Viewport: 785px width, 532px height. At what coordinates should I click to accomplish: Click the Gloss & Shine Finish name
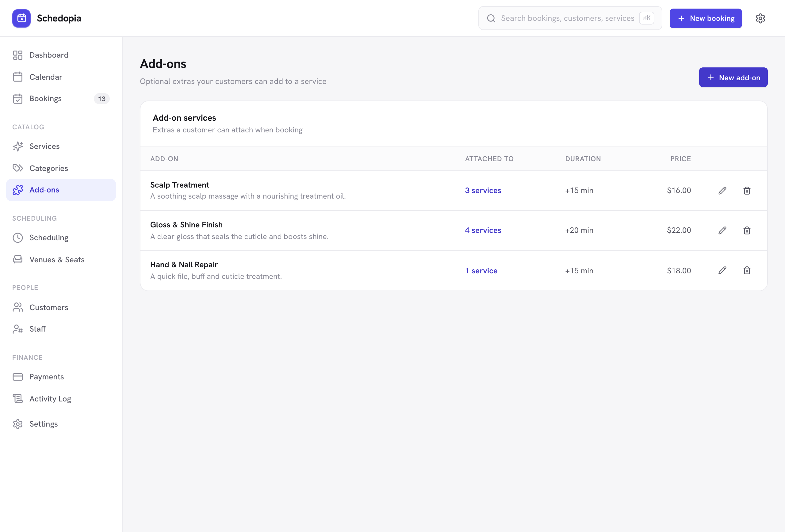[x=186, y=225]
